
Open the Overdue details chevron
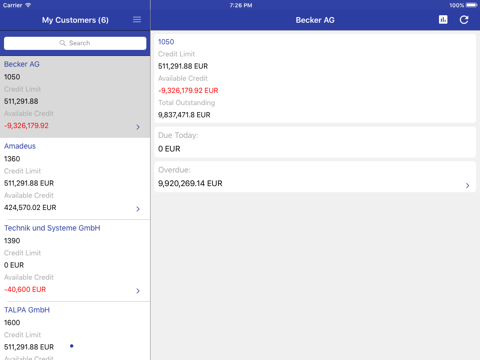tap(467, 185)
